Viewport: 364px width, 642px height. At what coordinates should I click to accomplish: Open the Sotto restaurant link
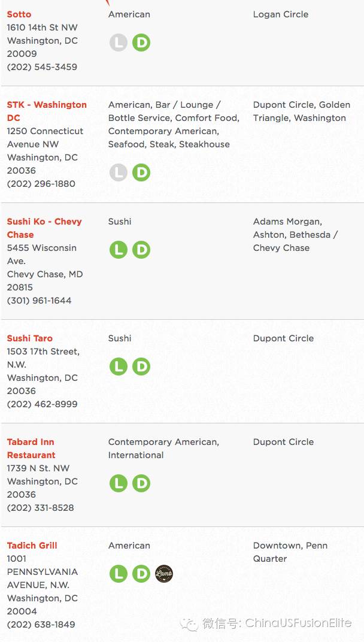coord(19,14)
